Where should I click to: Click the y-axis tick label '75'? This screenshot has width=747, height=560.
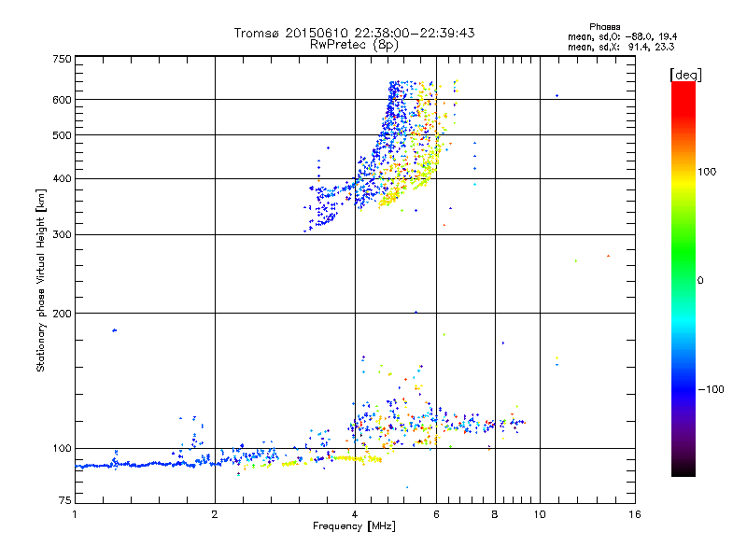point(65,500)
